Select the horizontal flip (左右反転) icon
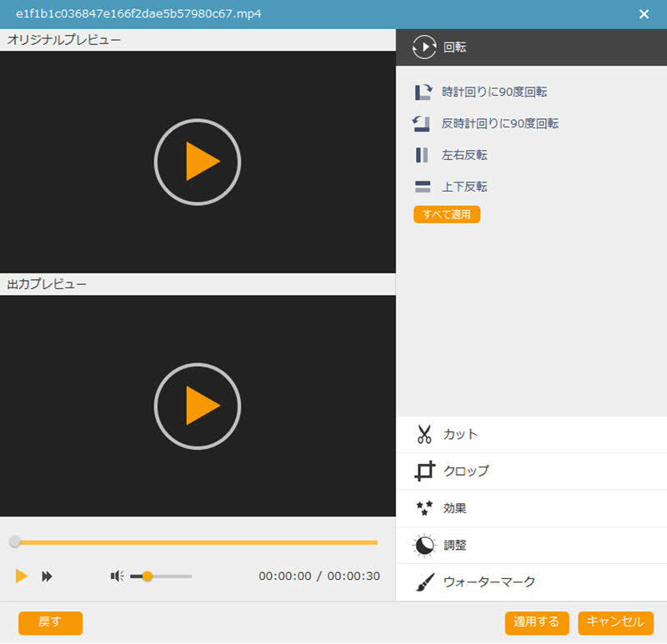 422,155
